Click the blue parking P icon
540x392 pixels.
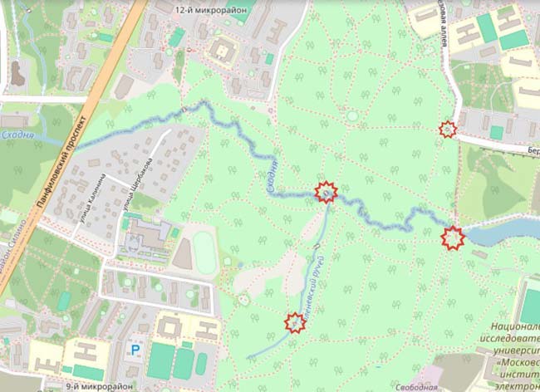point(135,350)
